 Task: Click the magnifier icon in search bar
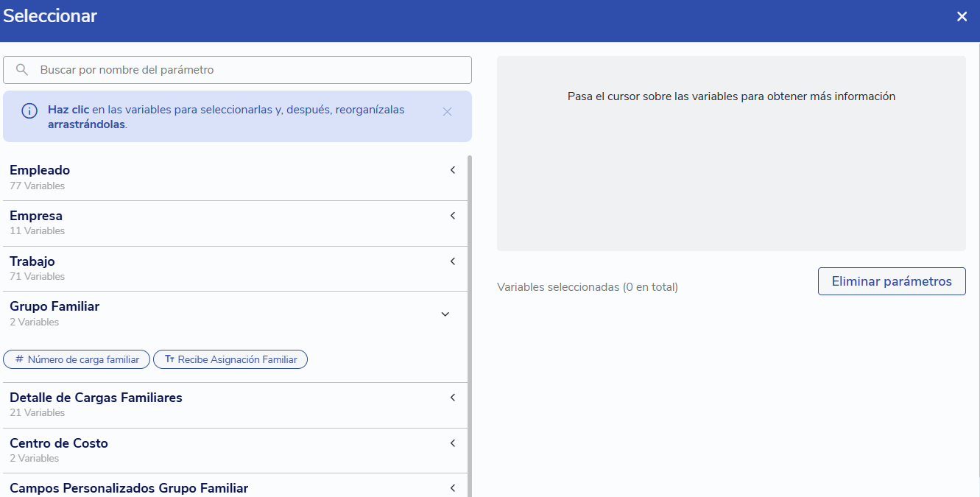(x=22, y=70)
